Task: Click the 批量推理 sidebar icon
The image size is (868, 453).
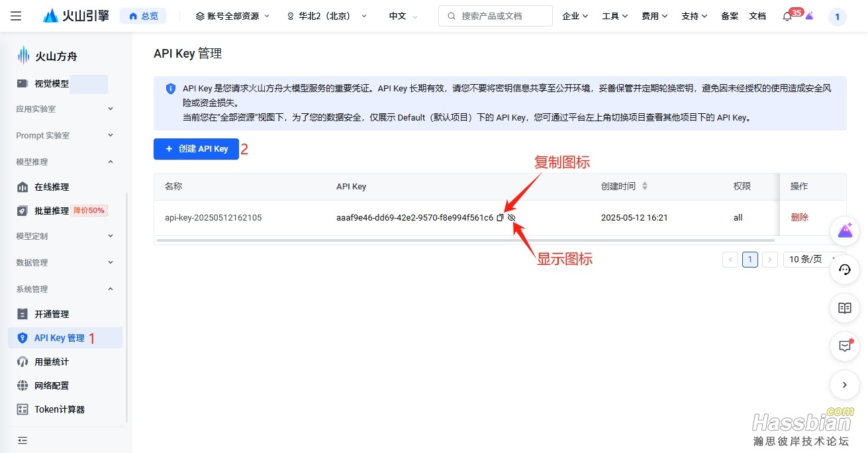Action: click(x=23, y=211)
